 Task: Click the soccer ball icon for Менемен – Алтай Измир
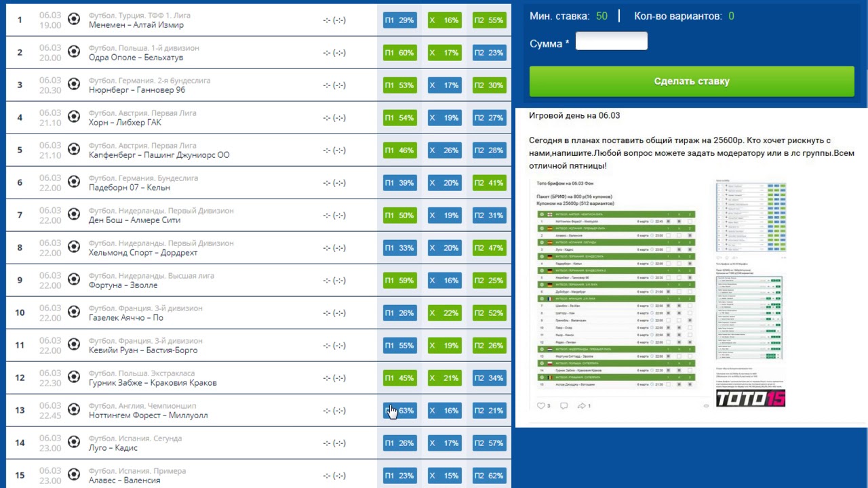tap(74, 19)
